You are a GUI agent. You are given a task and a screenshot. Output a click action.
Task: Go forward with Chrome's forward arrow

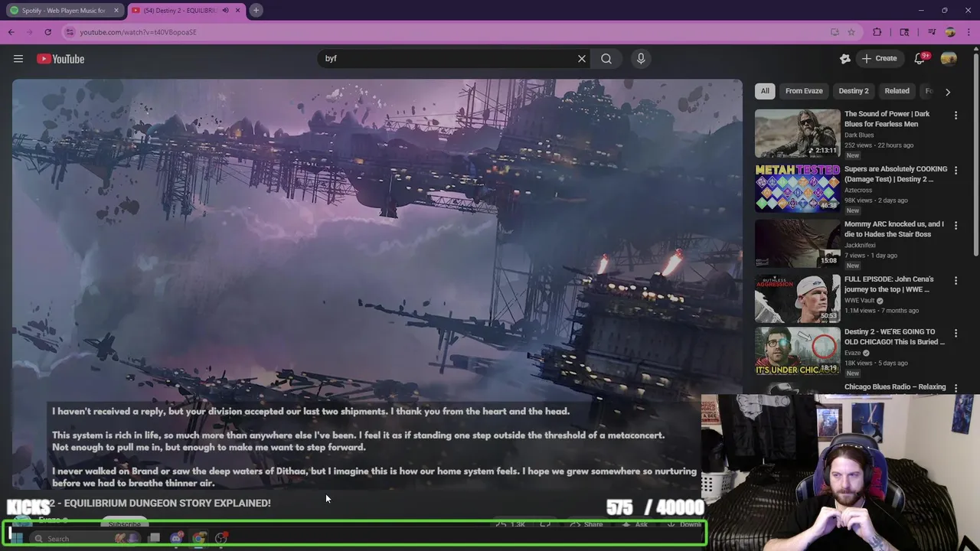pyautogui.click(x=30, y=32)
